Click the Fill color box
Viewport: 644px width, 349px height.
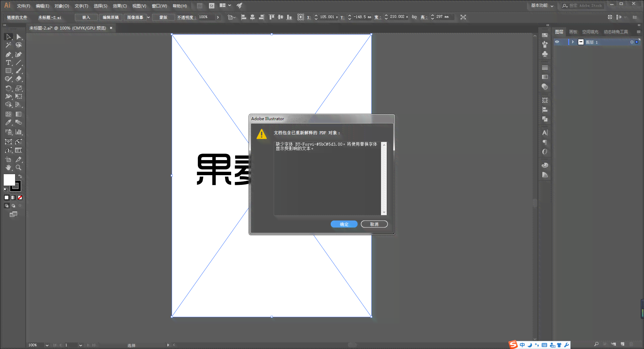(x=9, y=180)
